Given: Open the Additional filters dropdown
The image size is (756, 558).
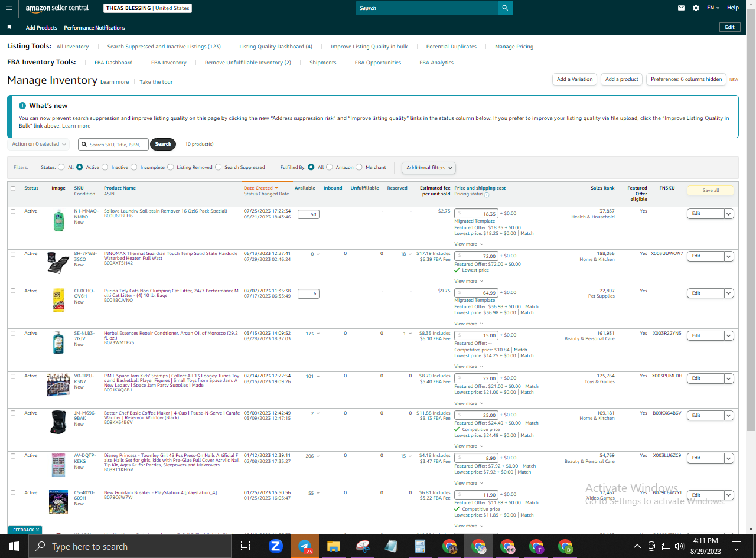Looking at the screenshot, I should tap(429, 168).
